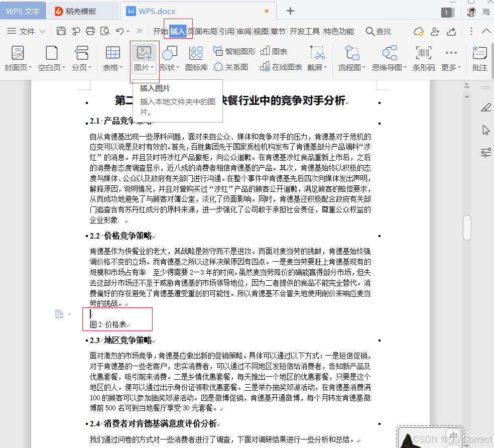494x448 pixels.
Task: Switch to the 页面布局 ribbon tab
Action: coord(202,31)
